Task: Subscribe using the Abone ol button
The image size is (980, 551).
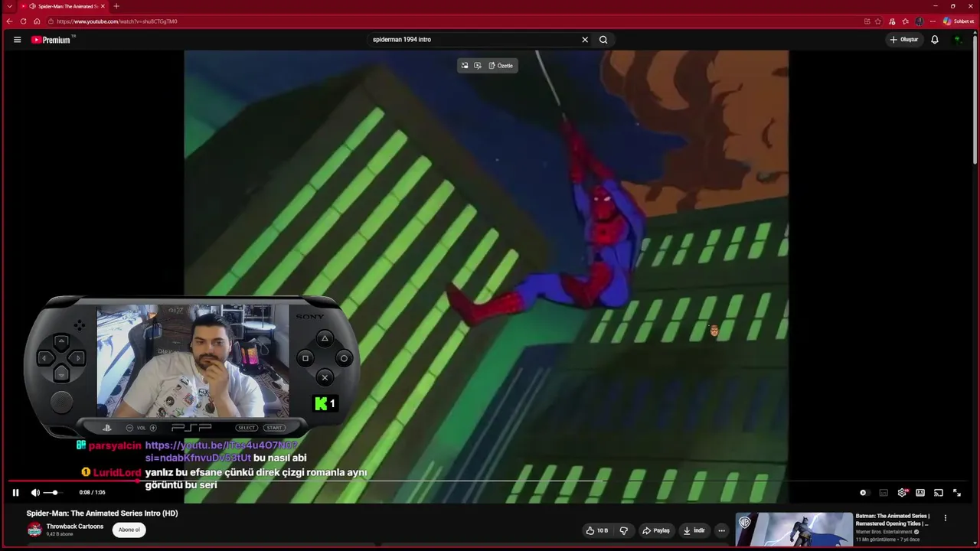Action: tap(129, 530)
